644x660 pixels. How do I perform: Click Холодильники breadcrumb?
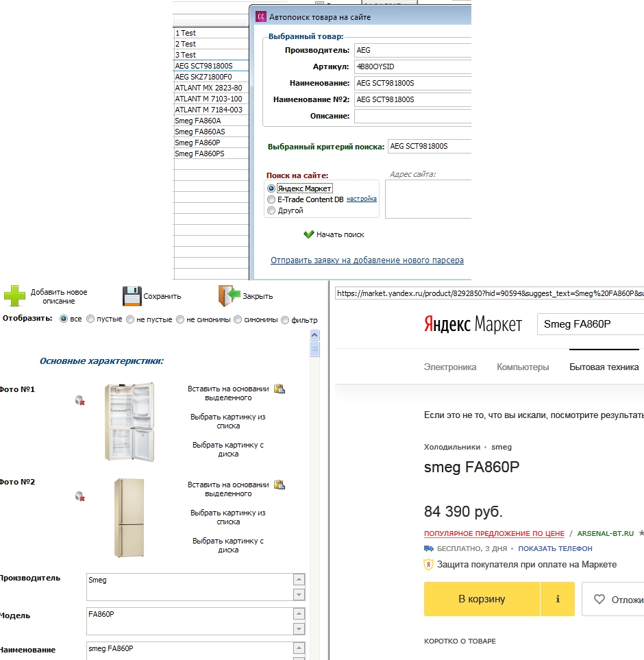pos(452,447)
